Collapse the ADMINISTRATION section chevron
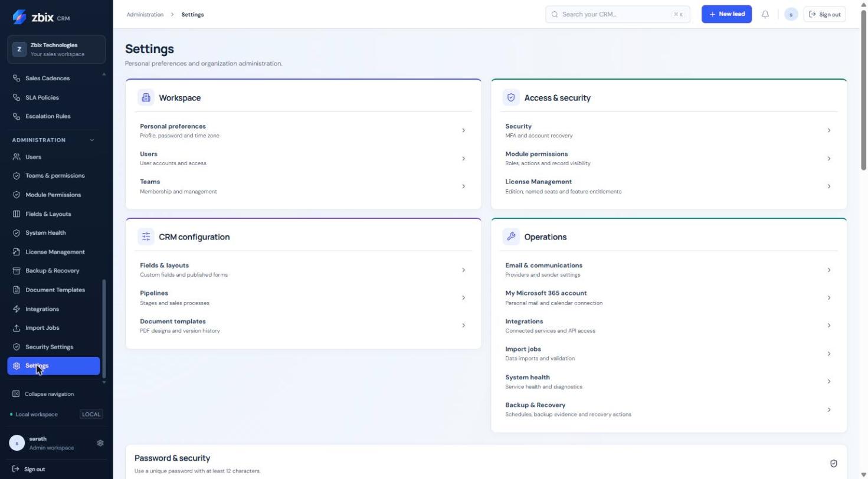This screenshot has height=479, width=868. tap(91, 140)
